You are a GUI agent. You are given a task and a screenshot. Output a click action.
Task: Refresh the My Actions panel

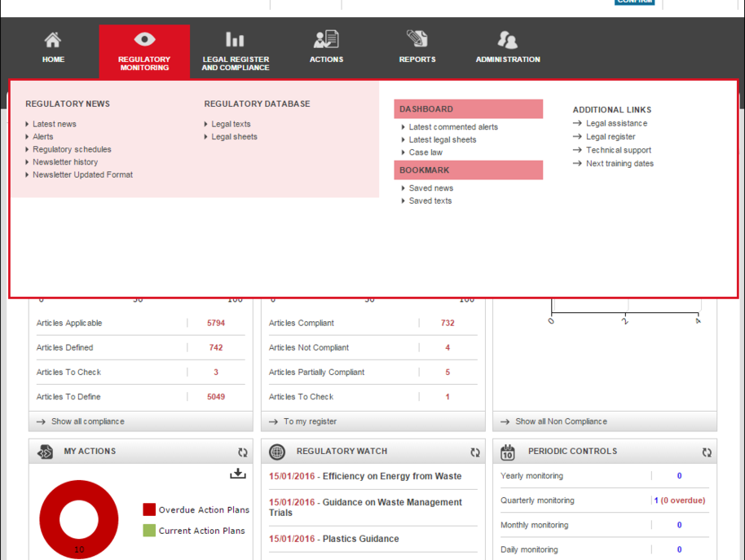coord(242,452)
